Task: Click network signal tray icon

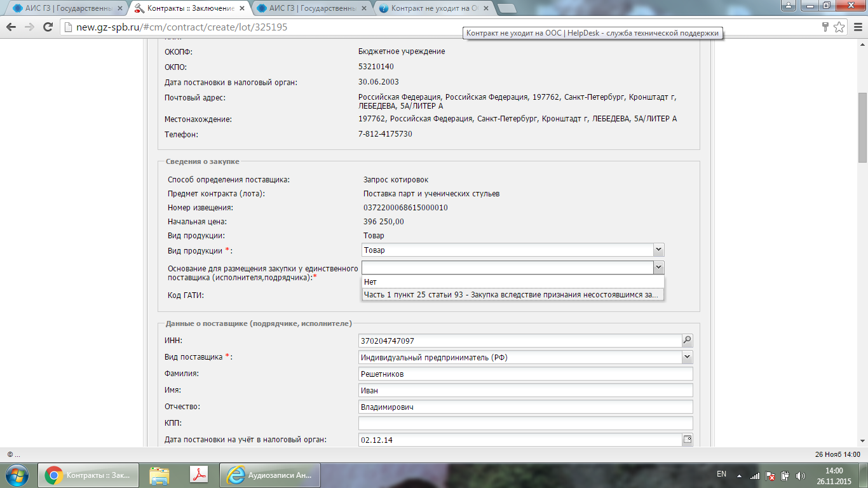Action: click(x=754, y=475)
